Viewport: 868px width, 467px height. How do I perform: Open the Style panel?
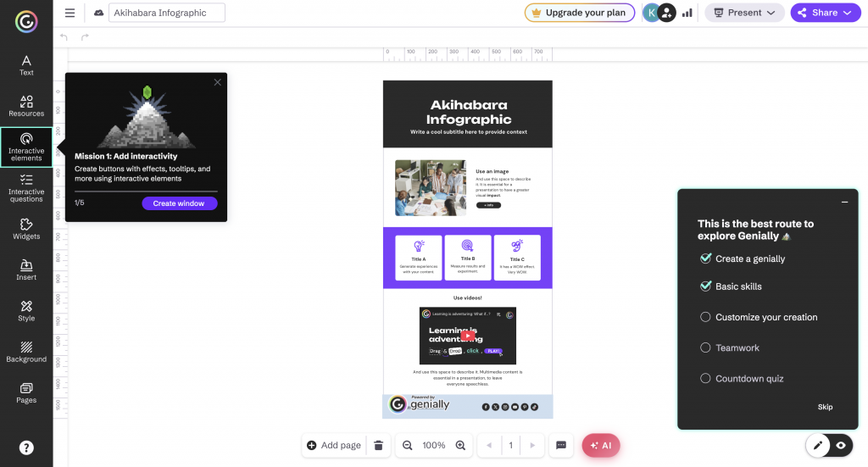pos(26,310)
